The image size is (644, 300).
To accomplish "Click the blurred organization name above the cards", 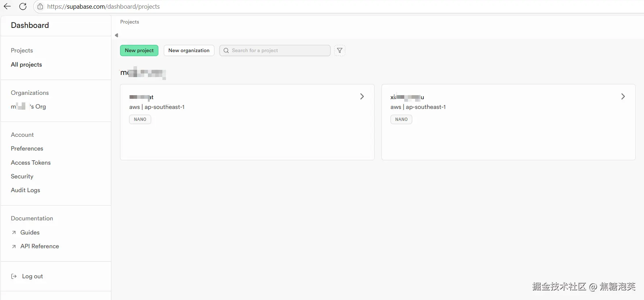I will click(x=143, y=73).
